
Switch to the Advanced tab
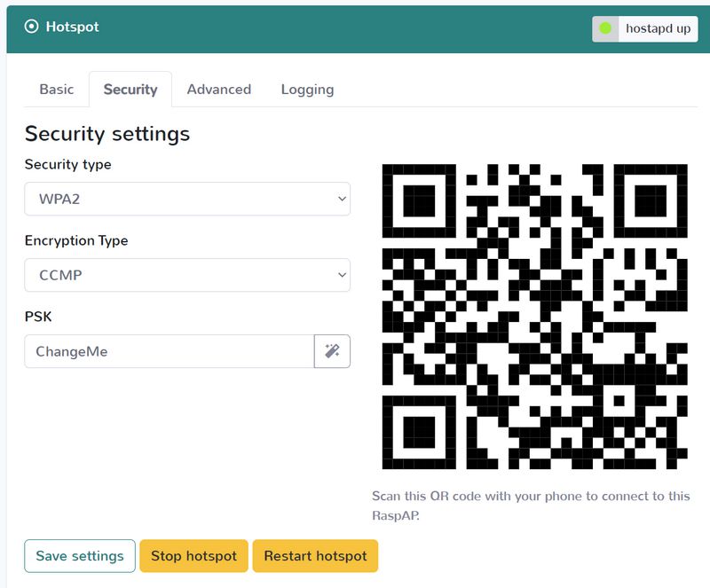219,90
